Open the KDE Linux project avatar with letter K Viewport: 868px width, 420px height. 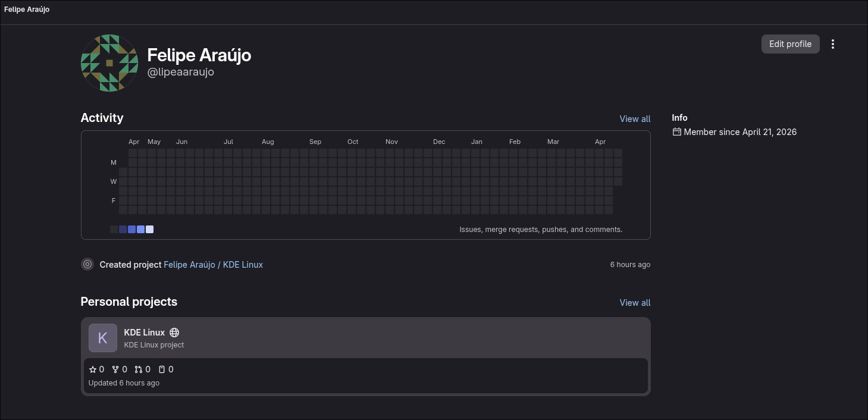tap(102, 337)
